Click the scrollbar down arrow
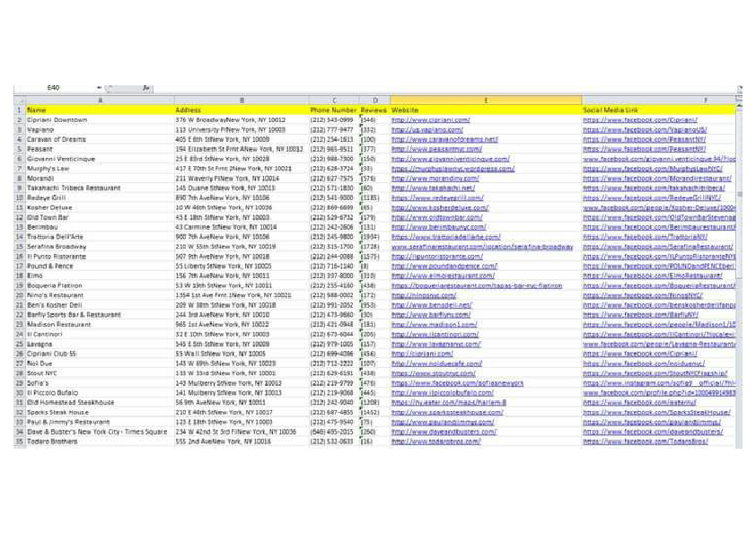 pos(739,446)
